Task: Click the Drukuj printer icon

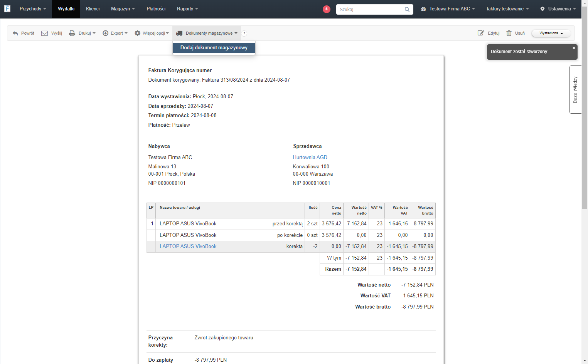Action: 72,33
